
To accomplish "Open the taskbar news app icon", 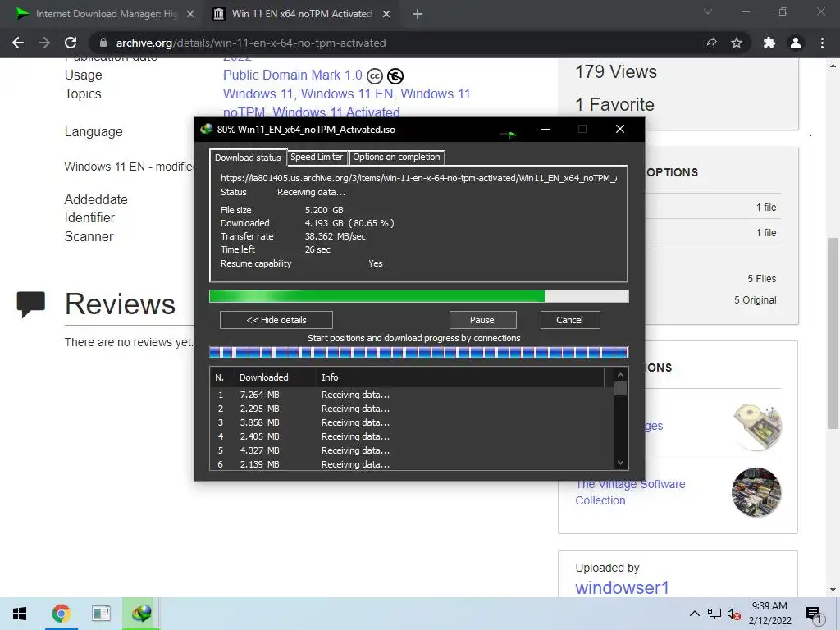I will tap(101, 614).
